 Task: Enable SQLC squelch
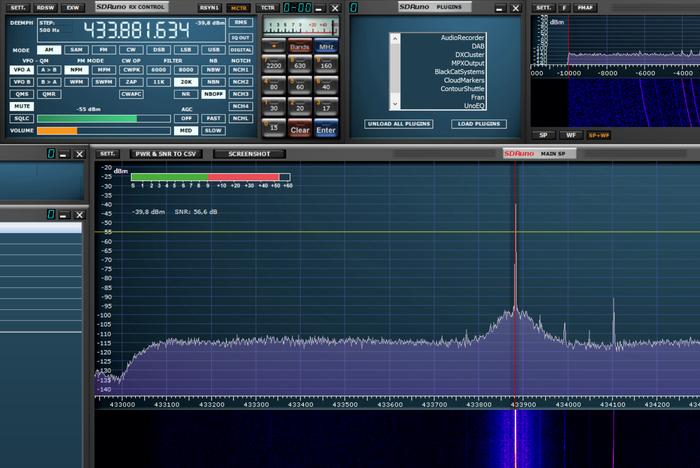[22, 118]
